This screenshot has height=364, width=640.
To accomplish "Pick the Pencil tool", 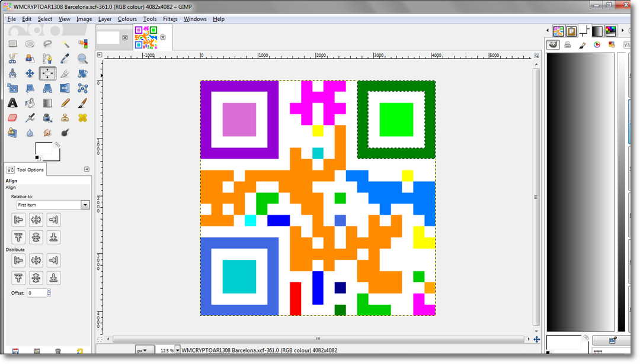I will tap(65, 103).
